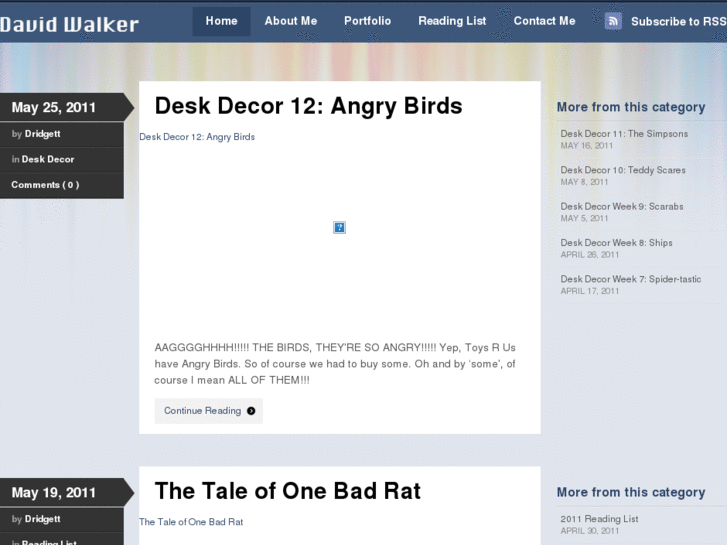Open Comments ( 0 ) link

click(x=45, y=185)
